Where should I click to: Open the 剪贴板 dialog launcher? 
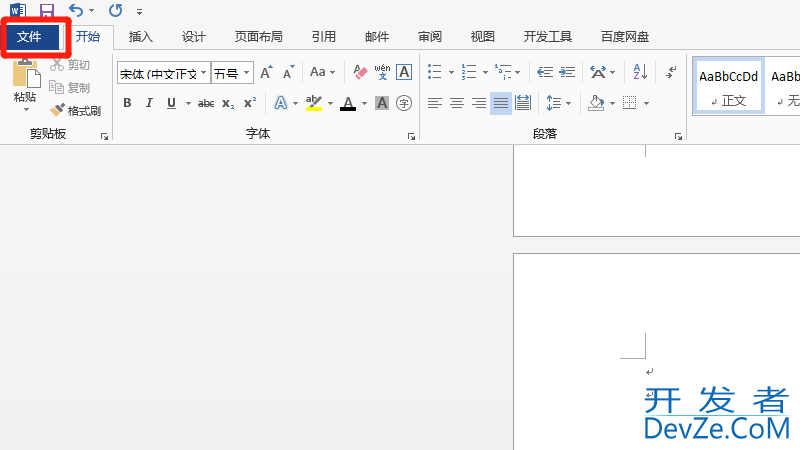click(104, 136)
